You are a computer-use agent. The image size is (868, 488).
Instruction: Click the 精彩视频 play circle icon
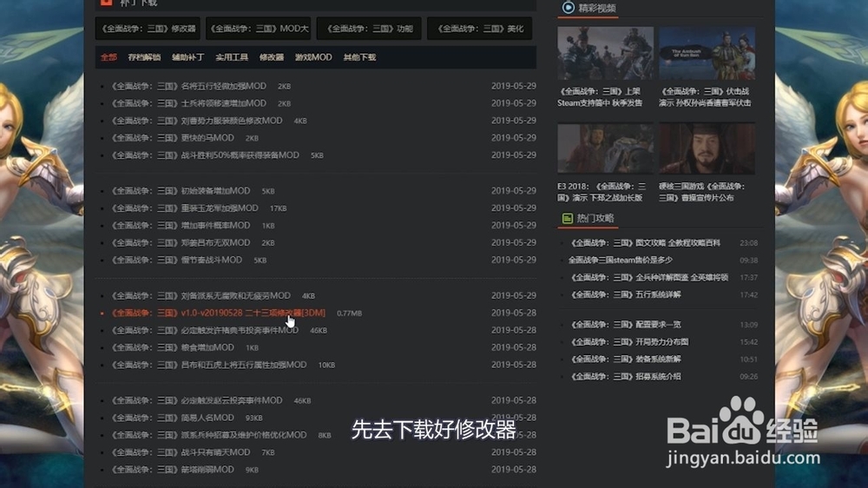(x=568, y=8)
